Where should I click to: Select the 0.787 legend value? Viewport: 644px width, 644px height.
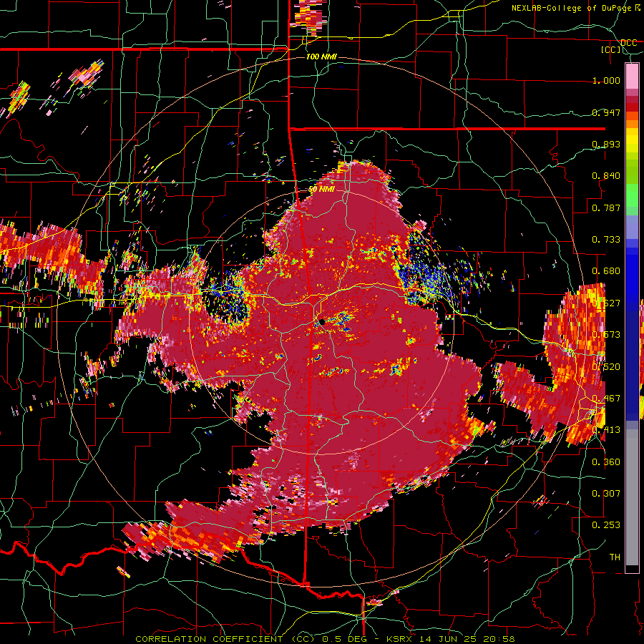pos(606,208)
